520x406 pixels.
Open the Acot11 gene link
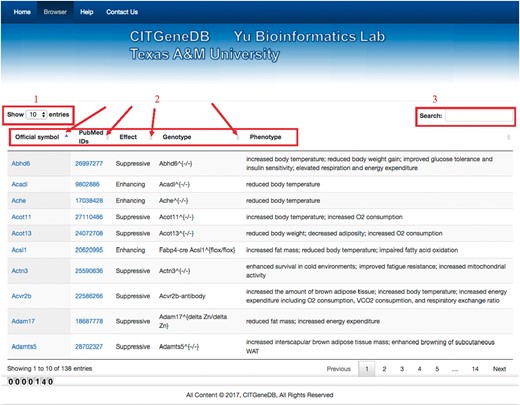pyautogui.click(x=21, y=217)
